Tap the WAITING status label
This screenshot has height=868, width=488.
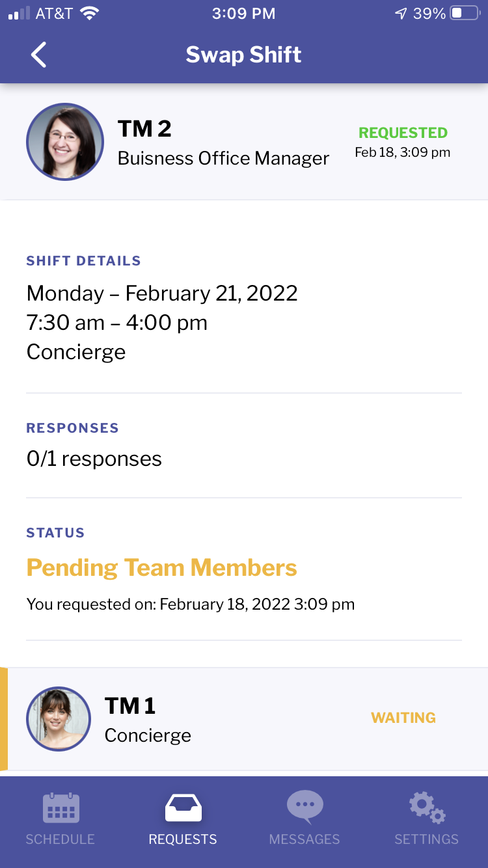(403, 718)
